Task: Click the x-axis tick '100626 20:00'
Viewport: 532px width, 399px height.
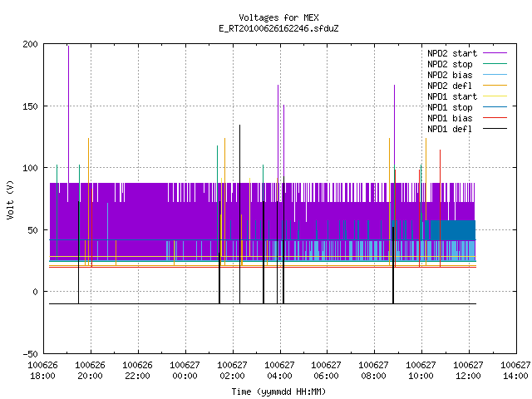Action: click(91, 371)
